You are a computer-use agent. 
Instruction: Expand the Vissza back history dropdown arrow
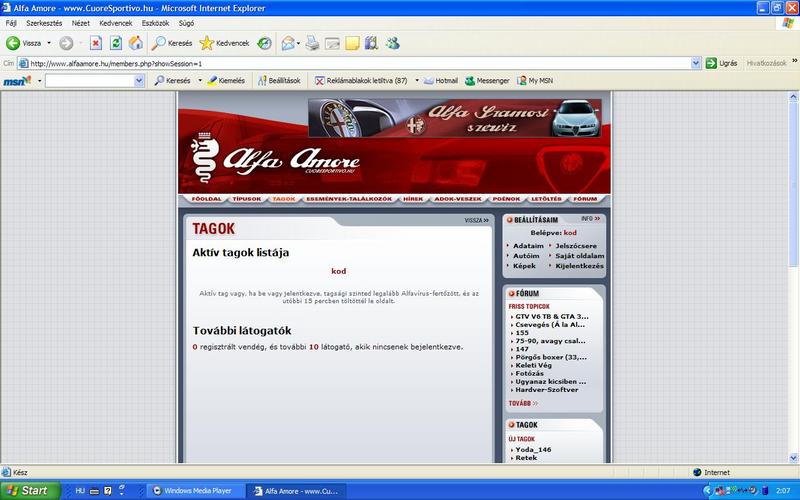click(49, 43)
